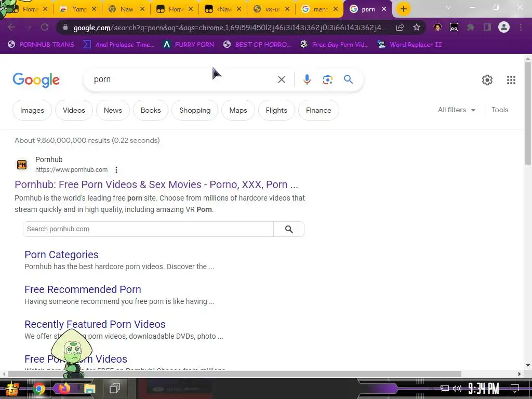This screenshot has width=532, height=399.
Task: Open the Tampermonkey extension icon in toolbar
Action: (x=454, y=27)
